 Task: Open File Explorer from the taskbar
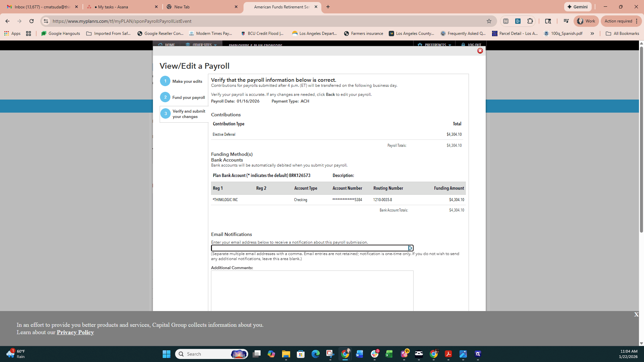(x=286, y=354)
